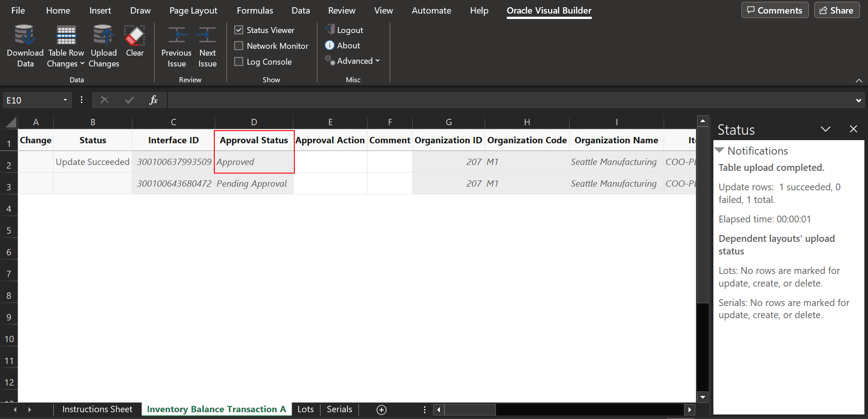Click the Name Box showing E10
The image size is (868, 419).
coord(32,100)
